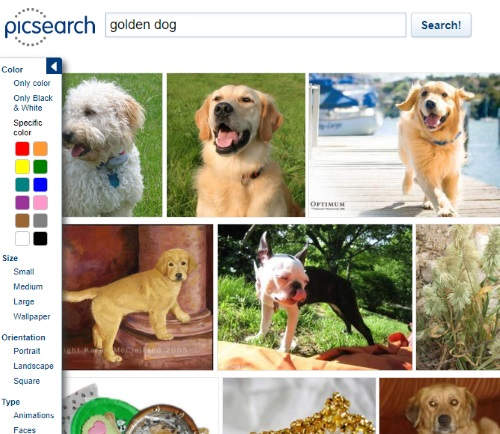
Task: Select Medium image size
Action: (28, 286)
